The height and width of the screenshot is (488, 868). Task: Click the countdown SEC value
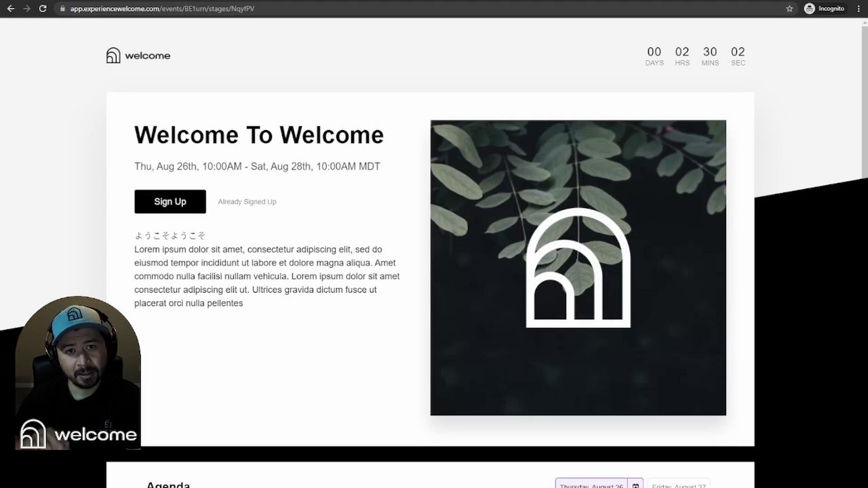pos(738,52)
